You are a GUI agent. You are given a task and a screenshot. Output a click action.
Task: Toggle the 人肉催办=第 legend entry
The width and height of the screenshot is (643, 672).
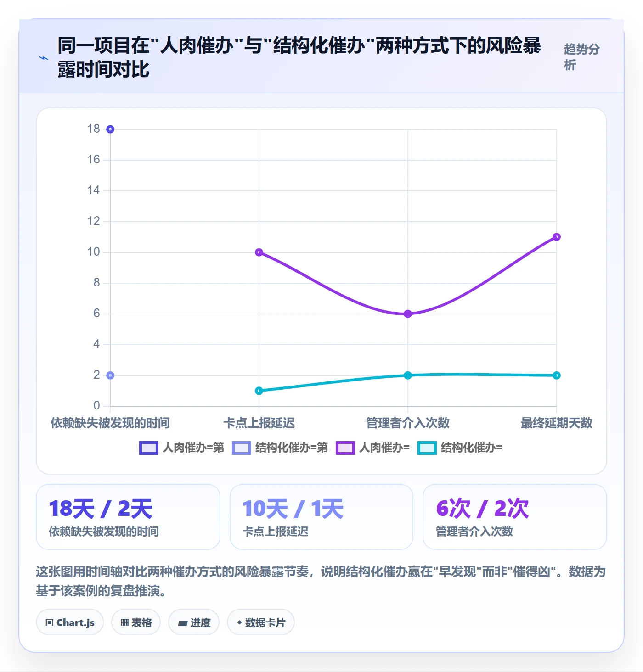(x=181, y=448)
